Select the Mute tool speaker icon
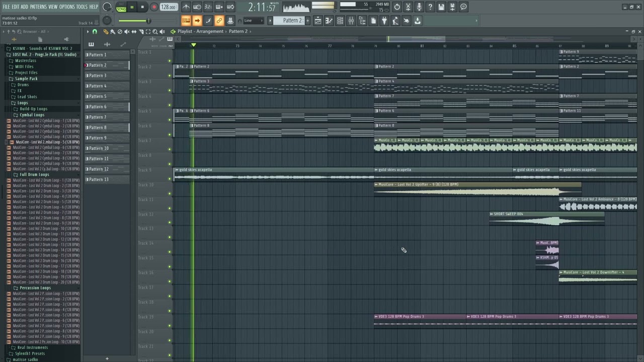The width and height of the screenshot is (644, 362). (x=127, y=32)
